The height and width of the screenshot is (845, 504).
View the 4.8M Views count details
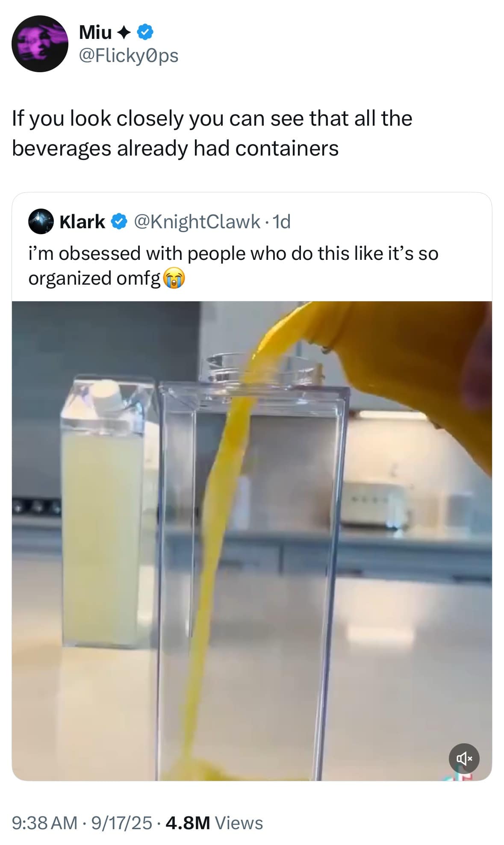[x=214, y=823]
